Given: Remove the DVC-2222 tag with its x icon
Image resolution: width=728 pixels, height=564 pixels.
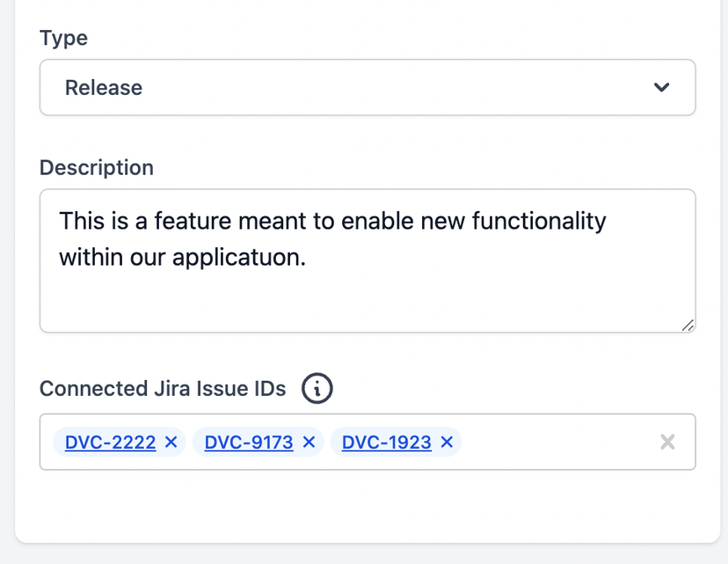Looking at the screenshot, I should pos(171,443).
